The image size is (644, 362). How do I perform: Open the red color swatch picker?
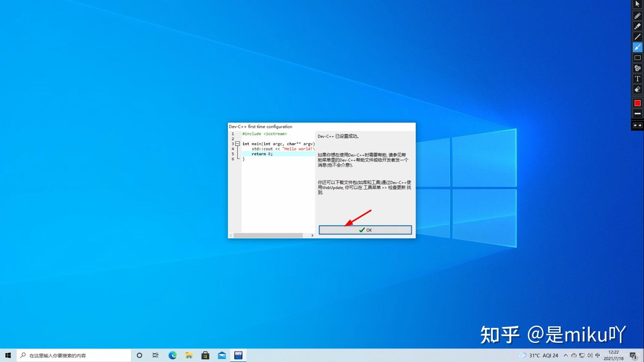click(x=638, y=103)
